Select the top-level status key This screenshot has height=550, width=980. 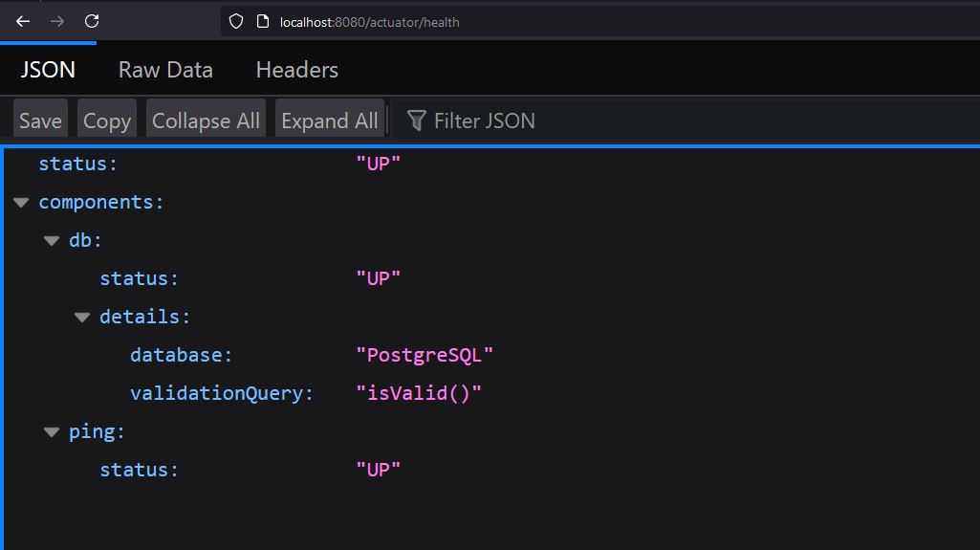point(78,164)
